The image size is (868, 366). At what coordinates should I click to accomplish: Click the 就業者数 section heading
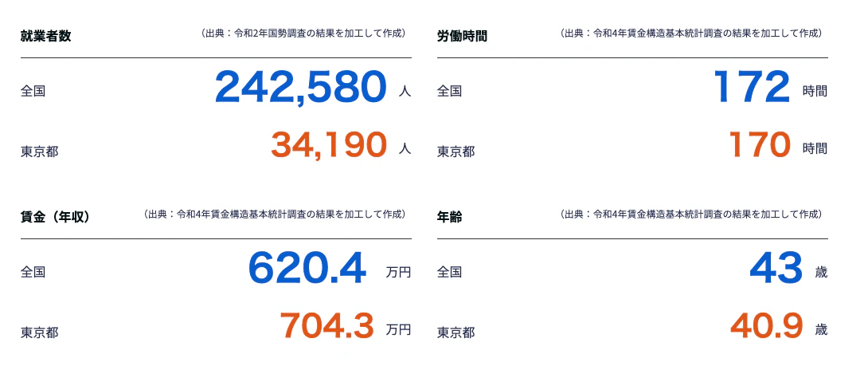coord(46,36)
